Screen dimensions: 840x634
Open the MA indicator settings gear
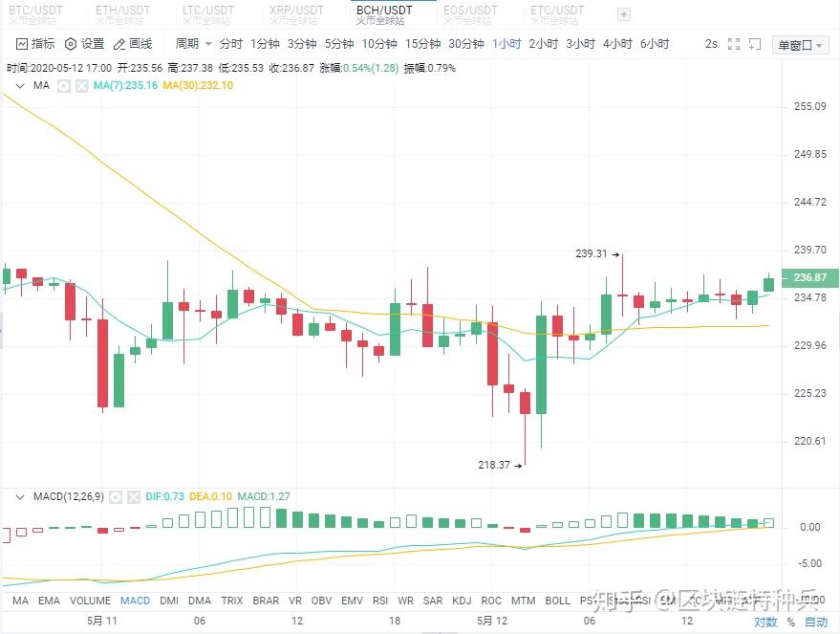coord(64,86)
